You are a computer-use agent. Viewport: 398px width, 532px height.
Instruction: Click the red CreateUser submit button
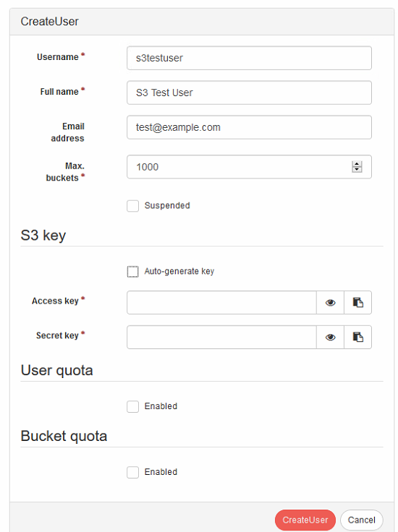tap(305, 520)
